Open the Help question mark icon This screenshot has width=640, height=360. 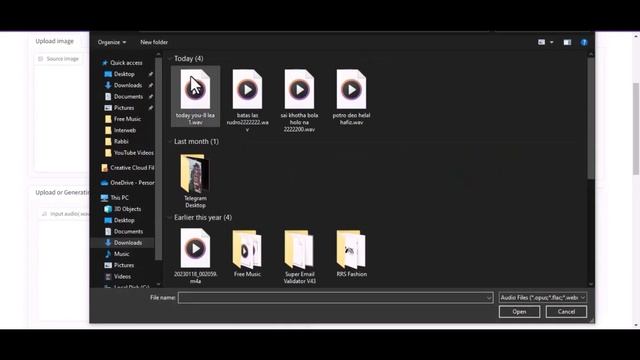(x=584, y=42)
